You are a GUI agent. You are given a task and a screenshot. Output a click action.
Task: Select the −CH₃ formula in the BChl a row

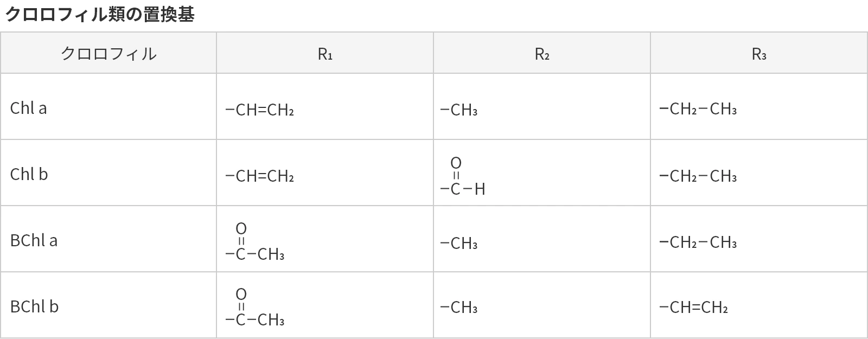pos(459,243)
